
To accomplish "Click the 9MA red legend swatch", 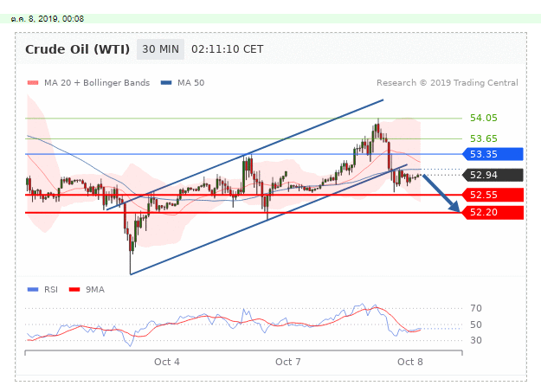I will (74, 290).
